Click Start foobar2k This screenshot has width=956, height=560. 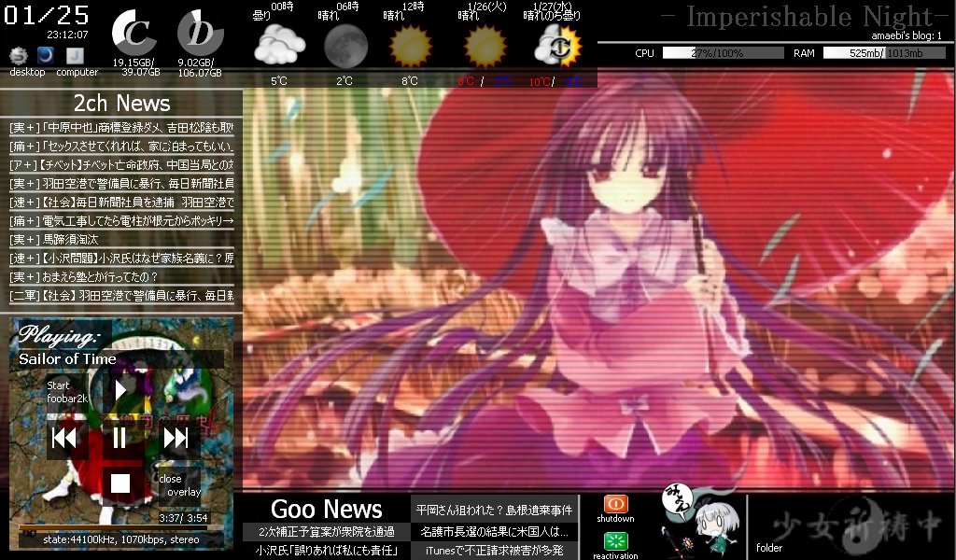(x=67, y=392)
